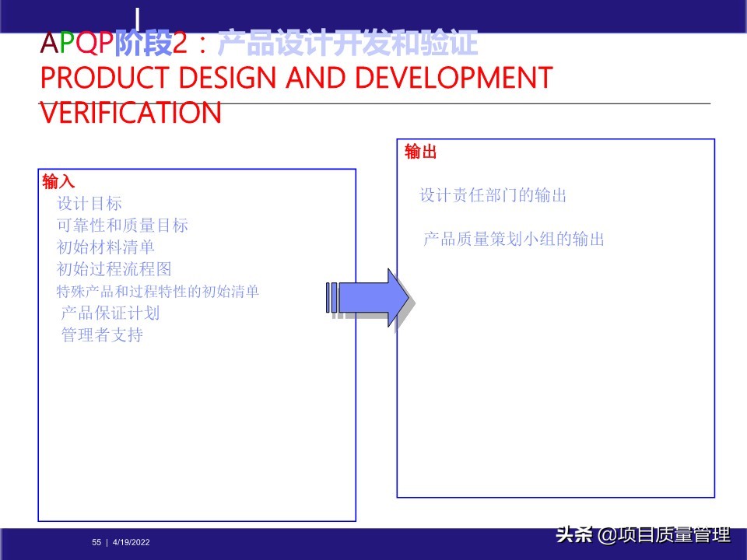Image resolution: width=747 pixels, height=560 pixels.
Task: Click the '管理者支持' item
Action: point(102,334)
